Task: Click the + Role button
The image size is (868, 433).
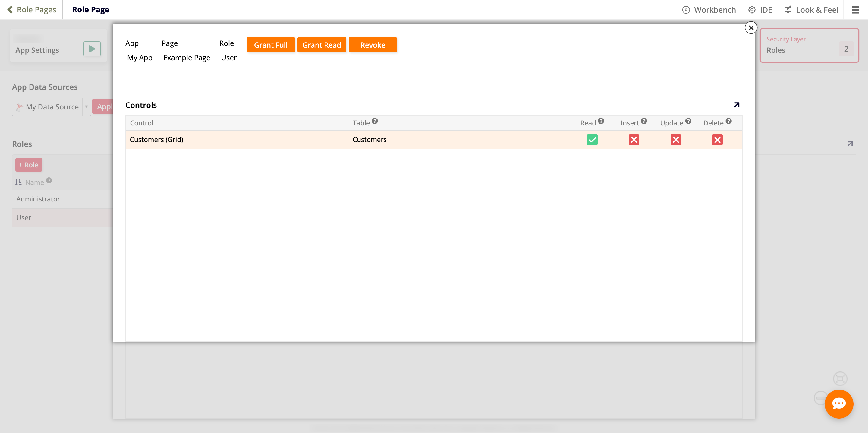Action: (x=29, y=165)
